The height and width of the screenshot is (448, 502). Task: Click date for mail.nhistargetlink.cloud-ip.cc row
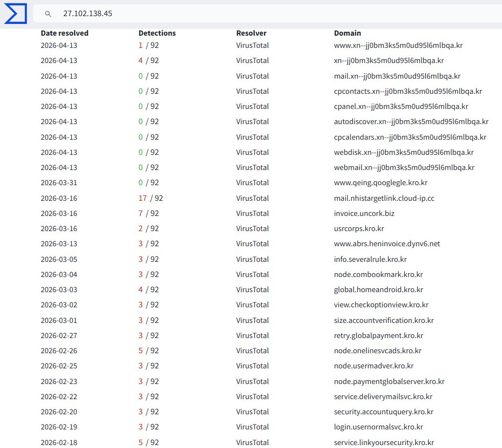tap(59, 198)
